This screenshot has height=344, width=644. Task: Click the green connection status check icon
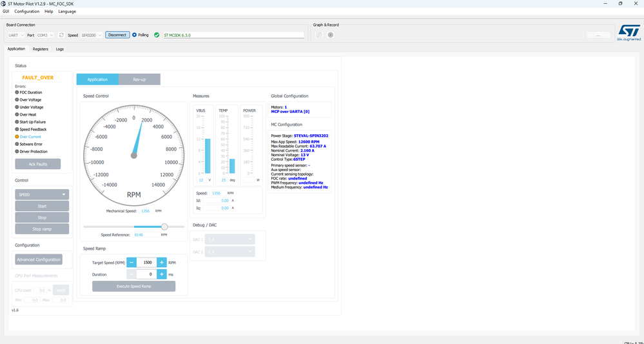point(157,35)
